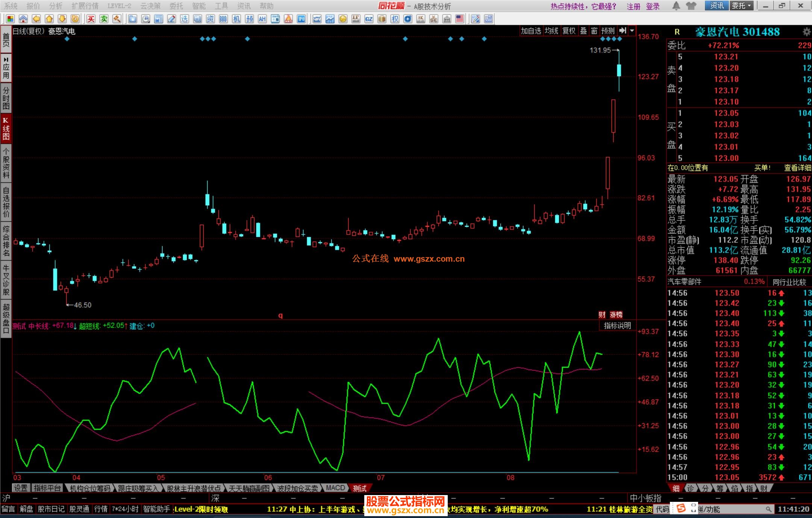Click the 查看详细 link
The image size is (812, 518).
pos(797,168)
